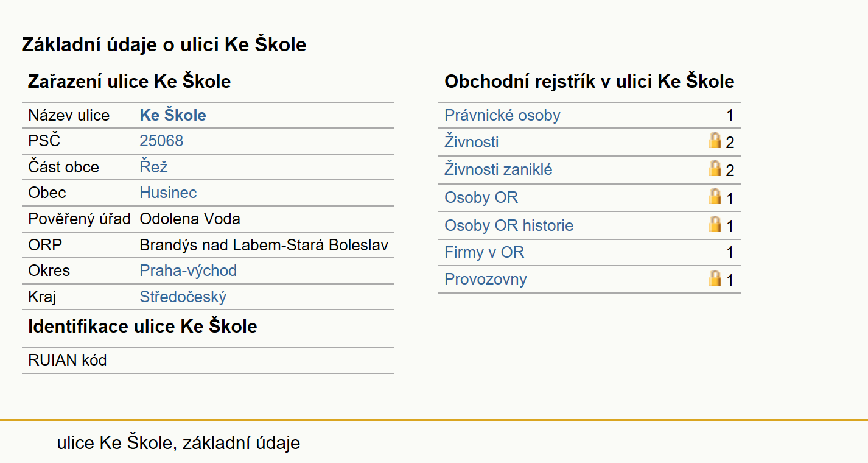This screenshot has width=868, height=463.
Task: Open postal code 25068 link
Action: 161,141
